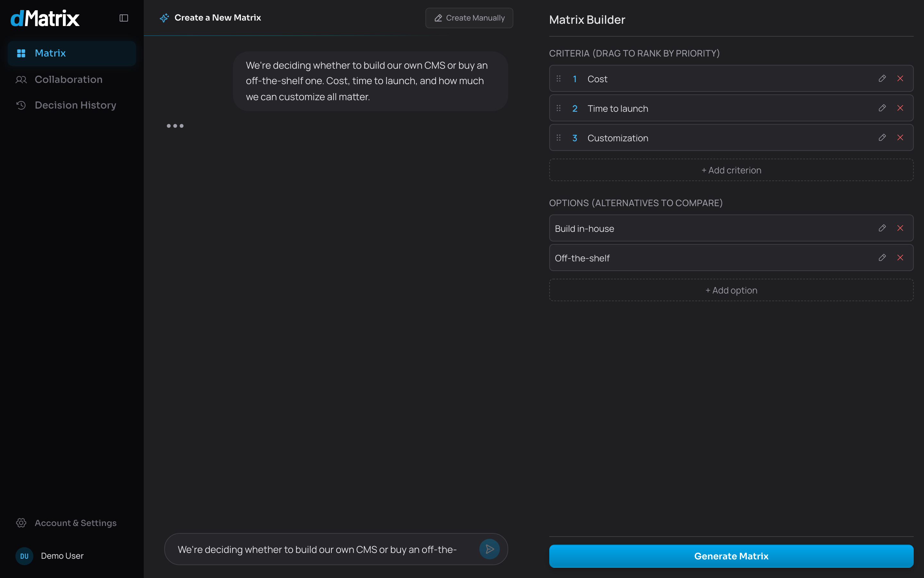Click the number 3 rank badge
This screenshot has height=578, width=924.
click(574, 138)
